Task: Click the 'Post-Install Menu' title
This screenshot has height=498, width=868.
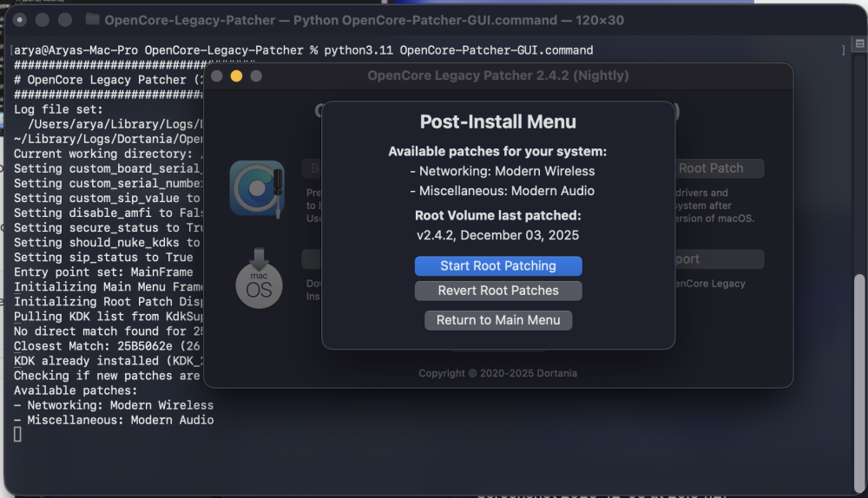Action: tap(497, 121)
